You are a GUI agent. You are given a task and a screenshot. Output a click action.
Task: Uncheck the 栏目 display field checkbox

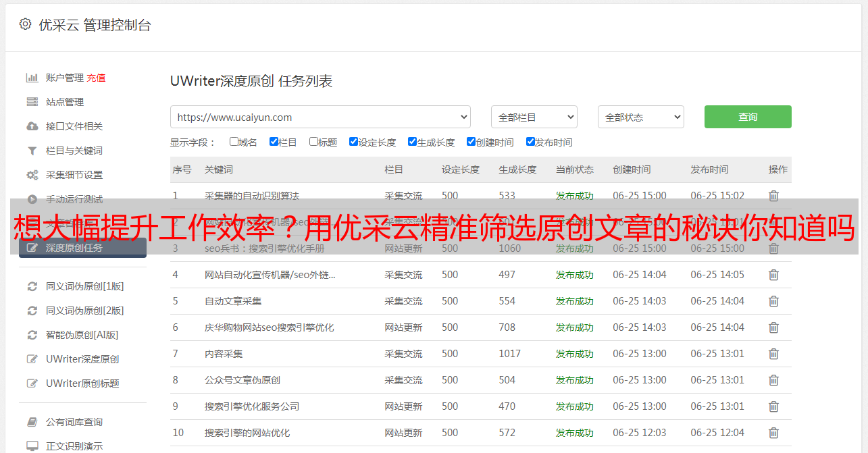[x=274, y=142]
